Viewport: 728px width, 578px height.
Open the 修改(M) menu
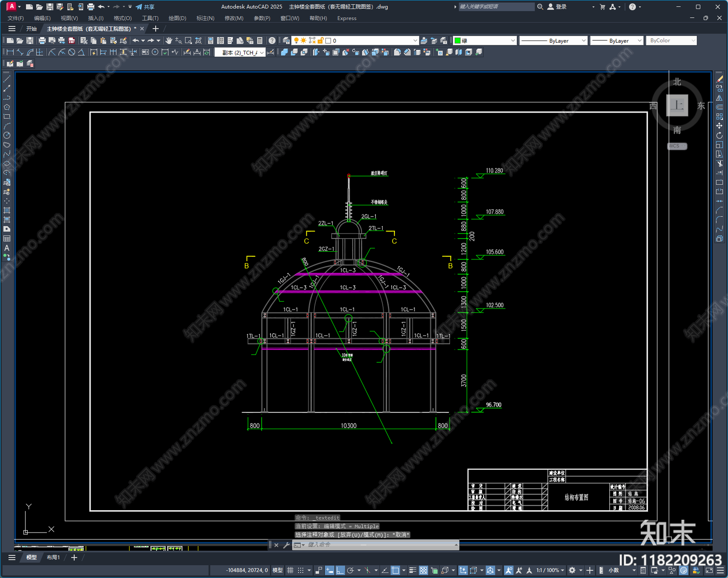(x=234, y=18)
